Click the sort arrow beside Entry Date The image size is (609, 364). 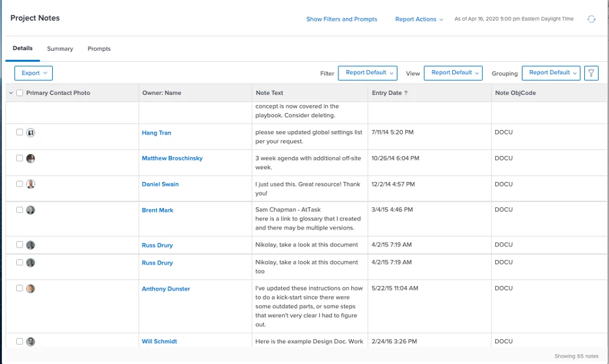[x=406, y=93]
